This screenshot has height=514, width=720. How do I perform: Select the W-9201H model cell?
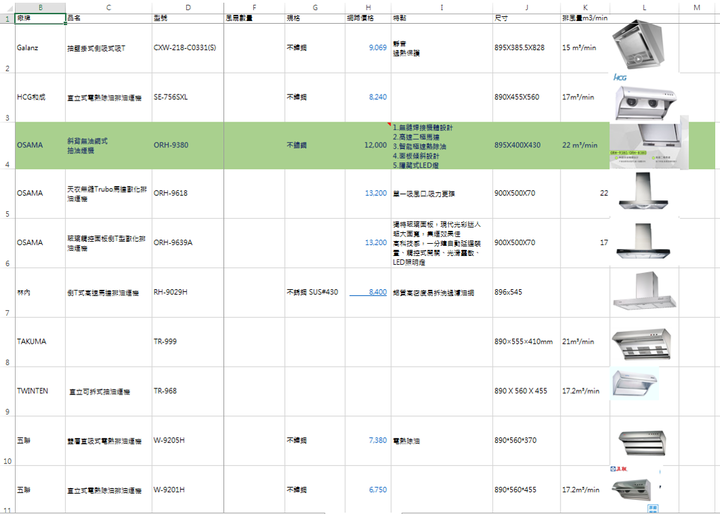(x=188, y=490)
